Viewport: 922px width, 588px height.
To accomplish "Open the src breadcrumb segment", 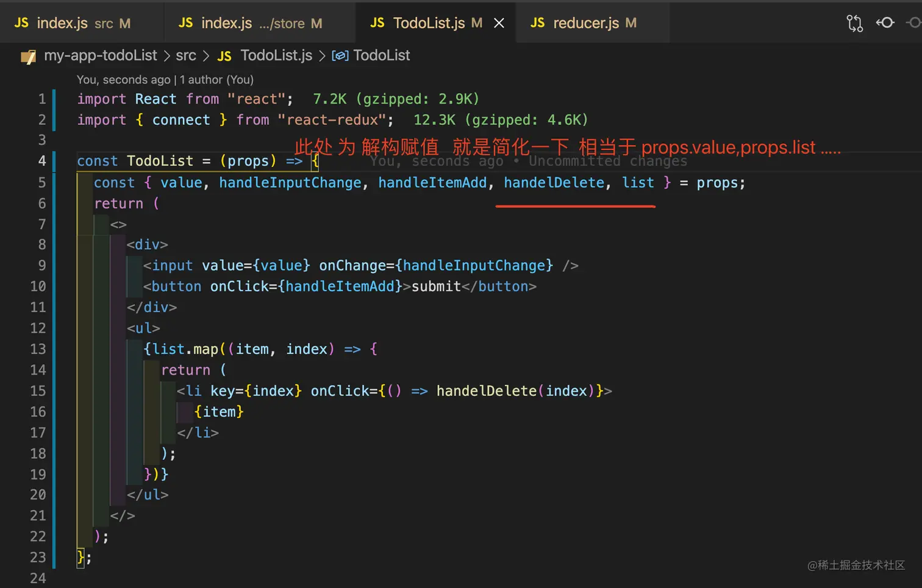I will click(x=186, y=55).
